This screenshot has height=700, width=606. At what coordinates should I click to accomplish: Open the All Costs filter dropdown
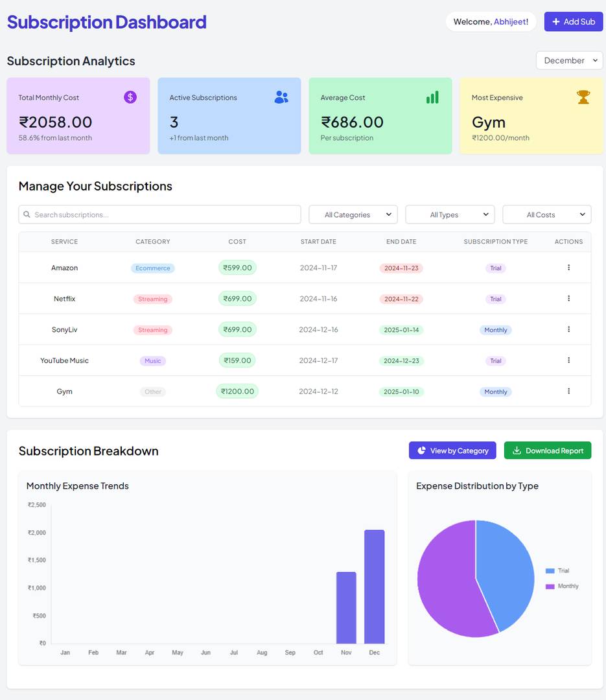click(x=546, y=214)
